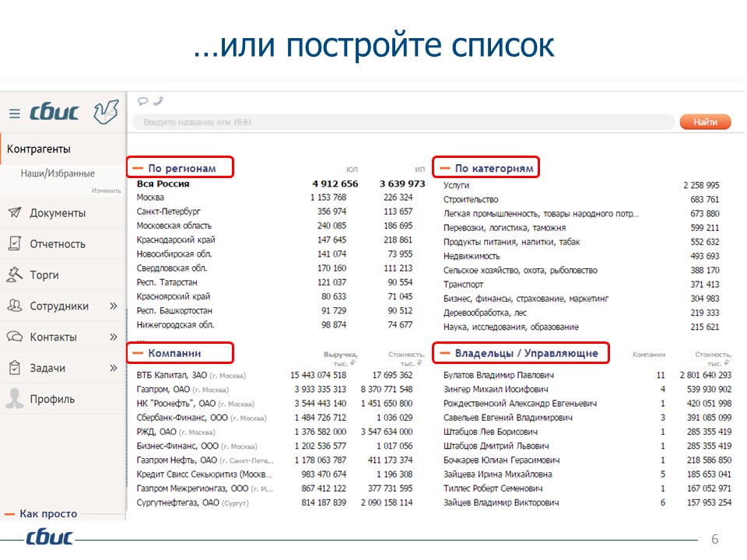Click the ЮЛ column header
This screenshot has height=560, width=747.
352,169
